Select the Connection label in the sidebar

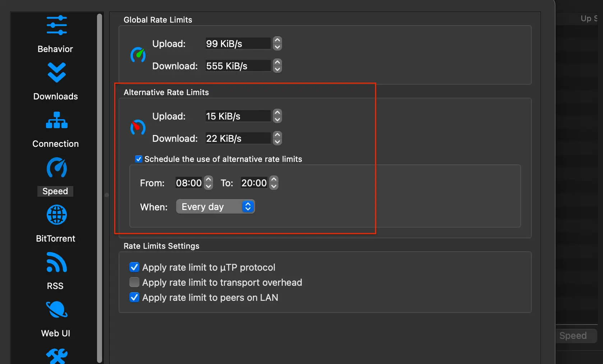55,144
